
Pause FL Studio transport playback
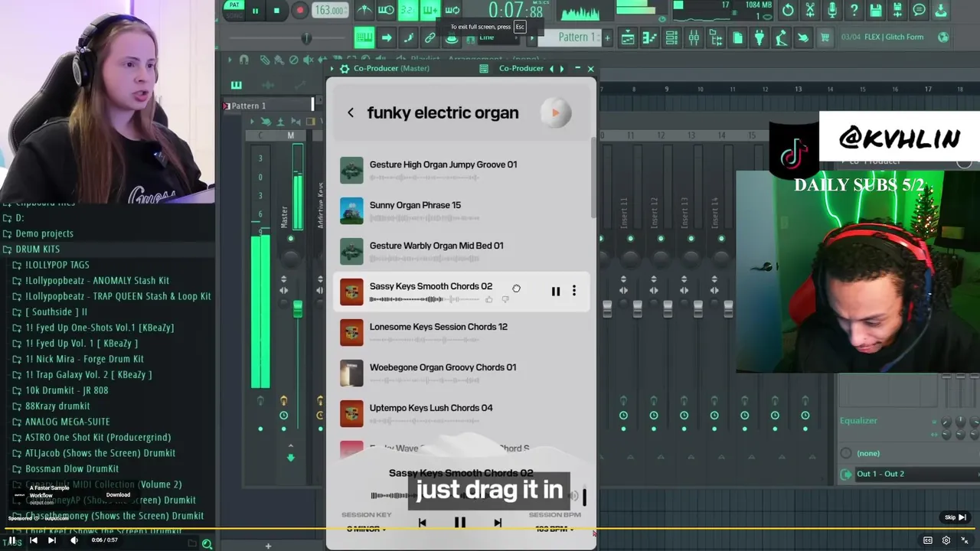(255, 11)
